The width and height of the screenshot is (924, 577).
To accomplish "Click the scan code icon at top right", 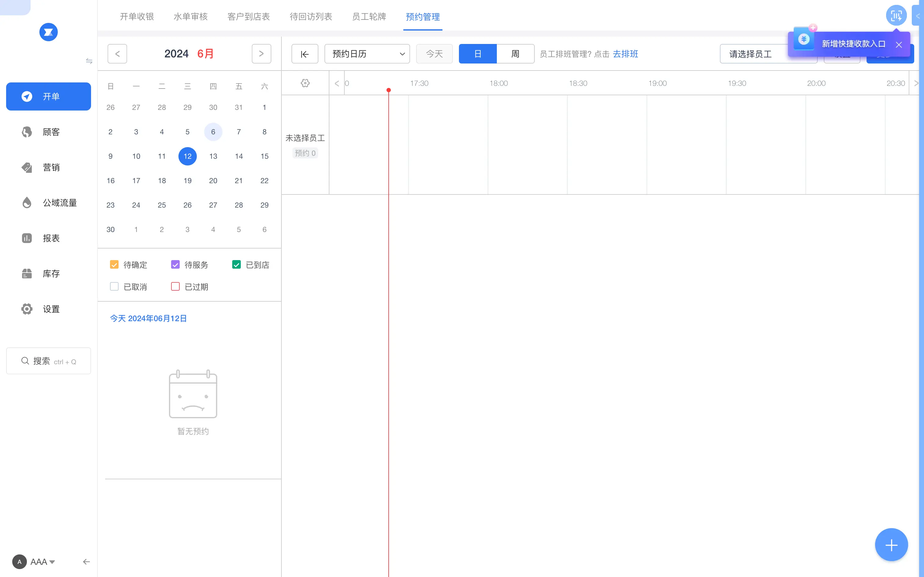I will [x=896, y=15].
